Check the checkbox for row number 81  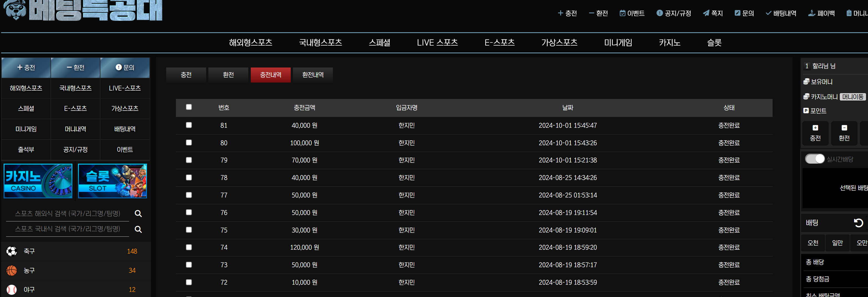click(x=189, y=125)
